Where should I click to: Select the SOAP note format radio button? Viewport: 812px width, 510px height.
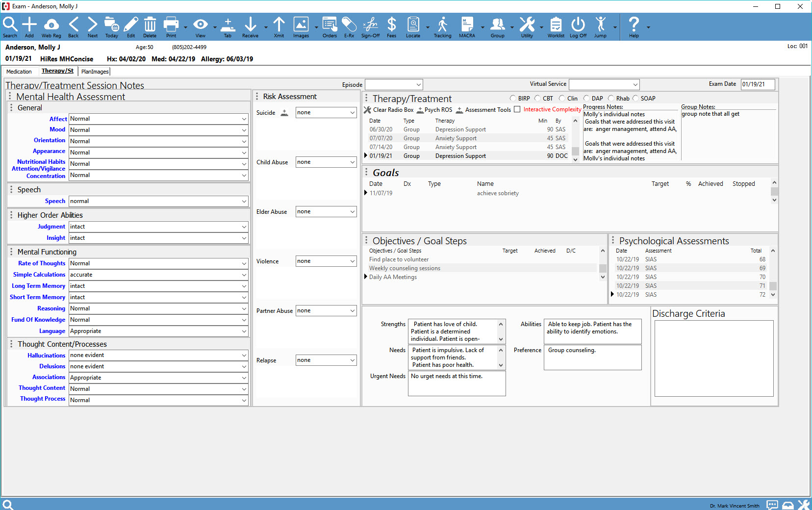click(636, 98)
